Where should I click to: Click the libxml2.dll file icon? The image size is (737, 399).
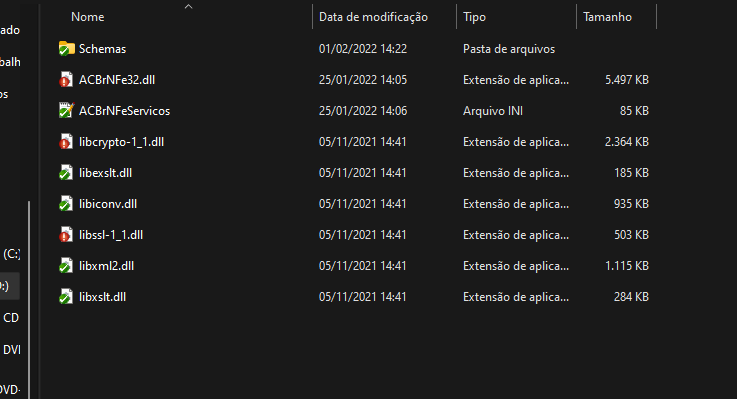(66, 266)
